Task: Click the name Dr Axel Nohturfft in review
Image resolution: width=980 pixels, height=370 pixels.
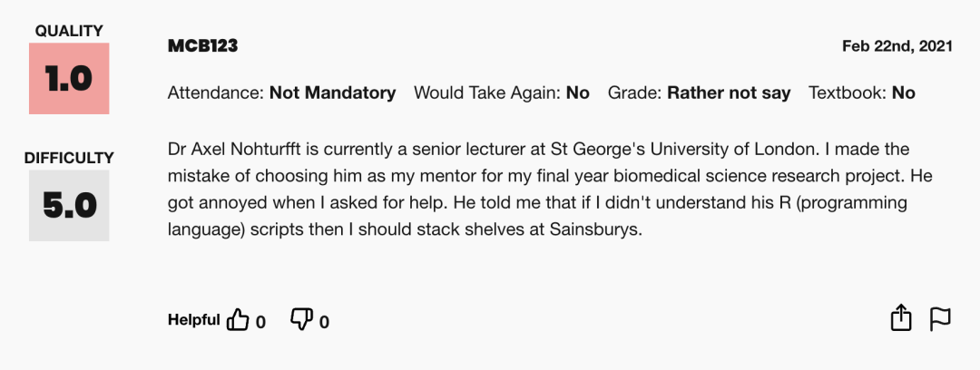Action: 243,150
